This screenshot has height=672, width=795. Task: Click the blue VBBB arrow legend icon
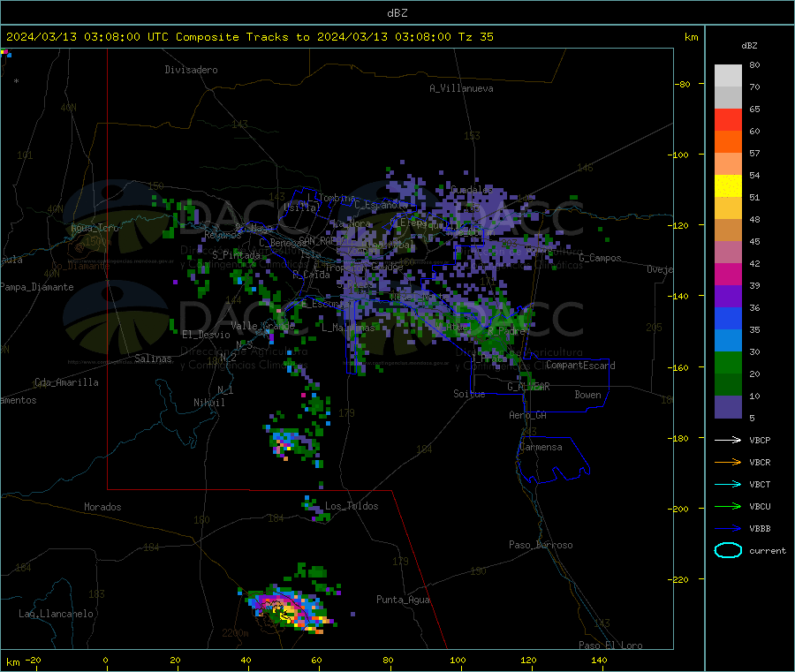tap(728, 529)
